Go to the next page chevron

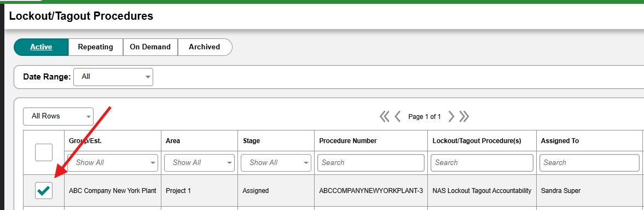(x=451, y=117)
